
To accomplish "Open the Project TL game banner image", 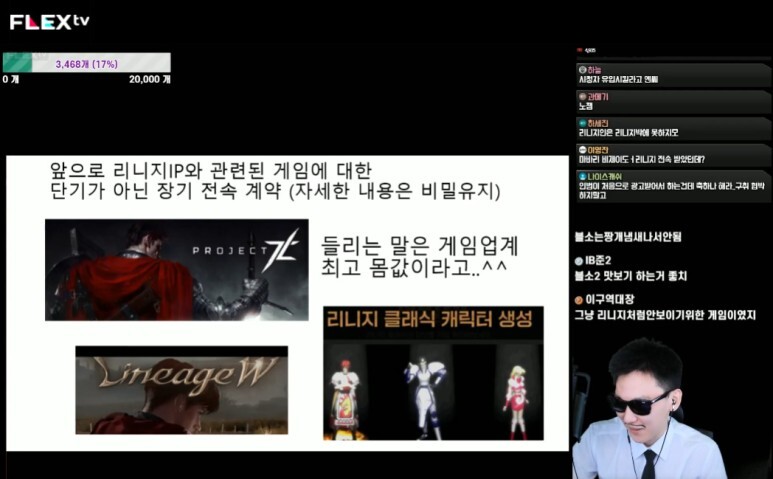I will click(176, 270).
